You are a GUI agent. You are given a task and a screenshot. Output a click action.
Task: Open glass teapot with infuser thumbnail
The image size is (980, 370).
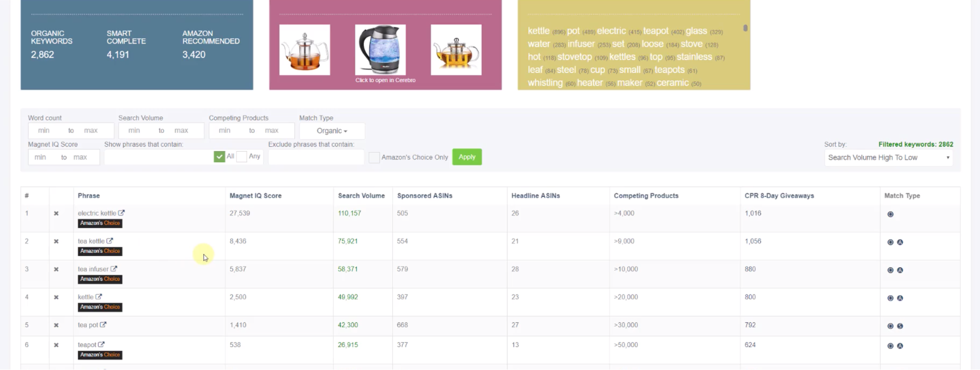304,50
